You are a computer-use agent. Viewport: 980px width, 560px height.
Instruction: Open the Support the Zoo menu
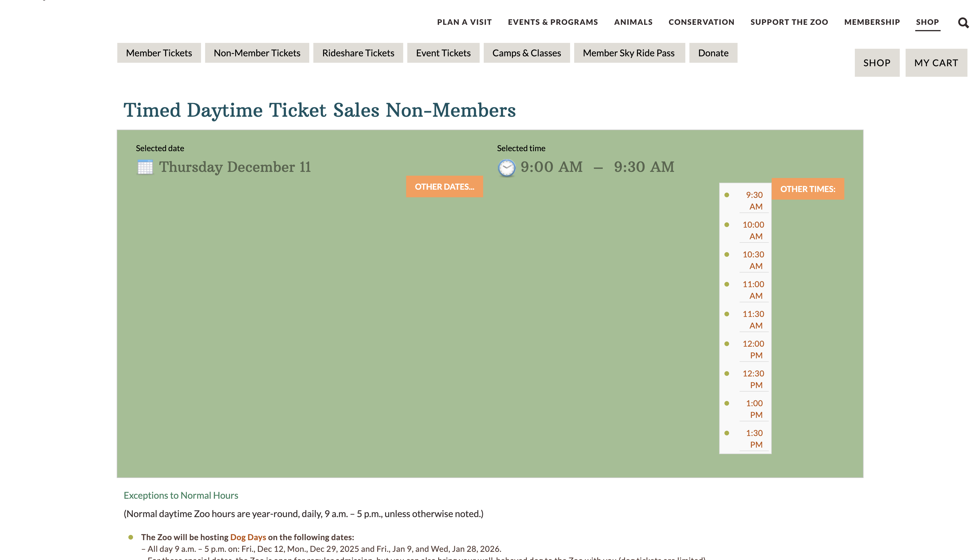pos(789,22)
